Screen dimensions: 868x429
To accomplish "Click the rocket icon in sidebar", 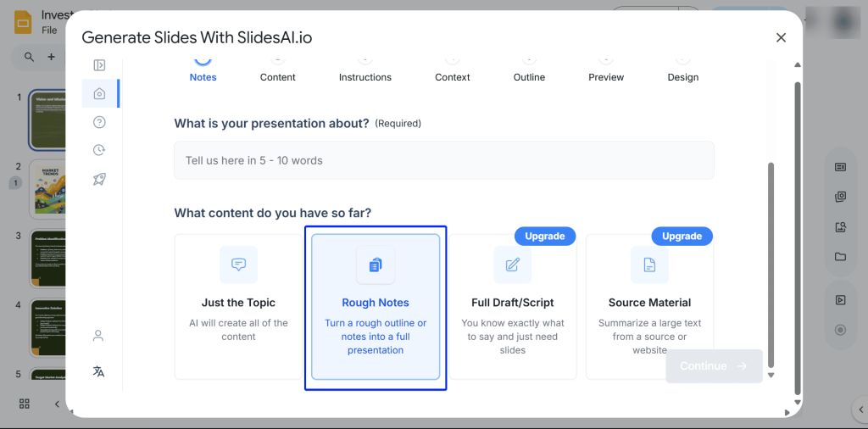I will click(x=99, y=179).
